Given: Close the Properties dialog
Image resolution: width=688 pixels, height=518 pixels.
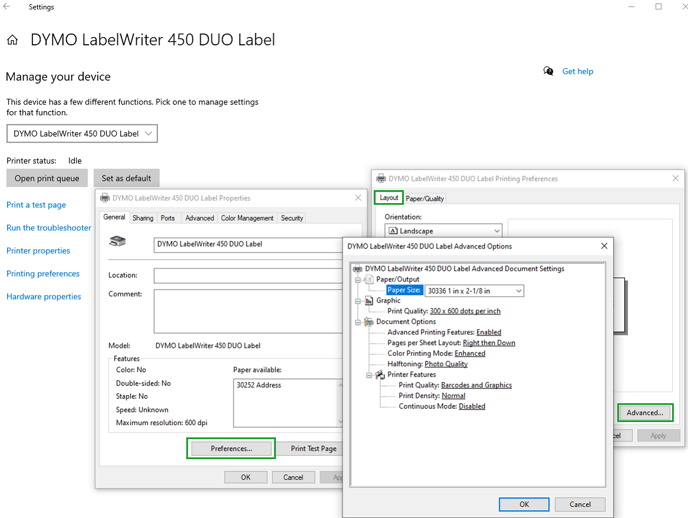Looking at the screenshot, I should pos(358,198).
